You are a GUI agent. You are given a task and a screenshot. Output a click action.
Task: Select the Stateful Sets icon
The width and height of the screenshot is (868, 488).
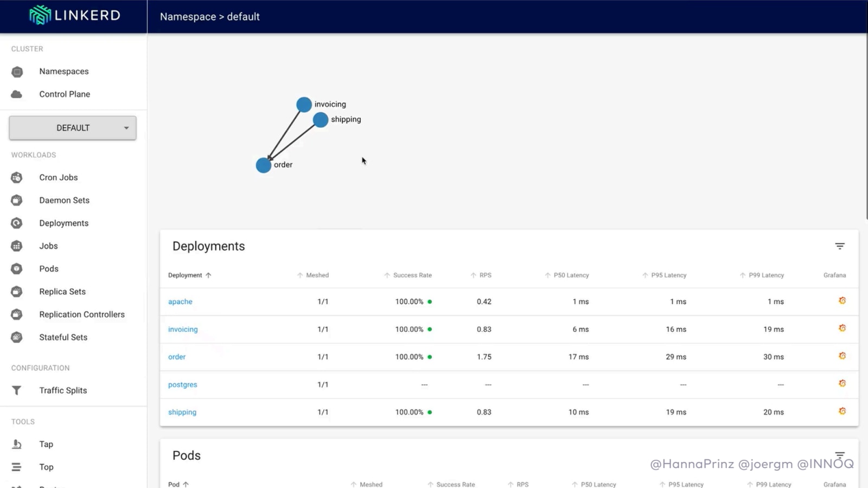17,337
